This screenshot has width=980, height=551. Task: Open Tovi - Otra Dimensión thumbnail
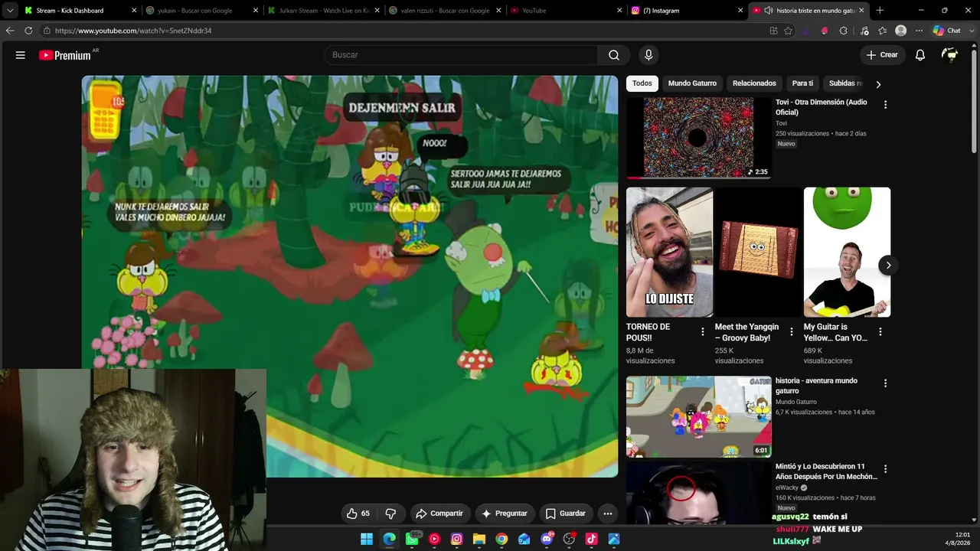point(699,138)
